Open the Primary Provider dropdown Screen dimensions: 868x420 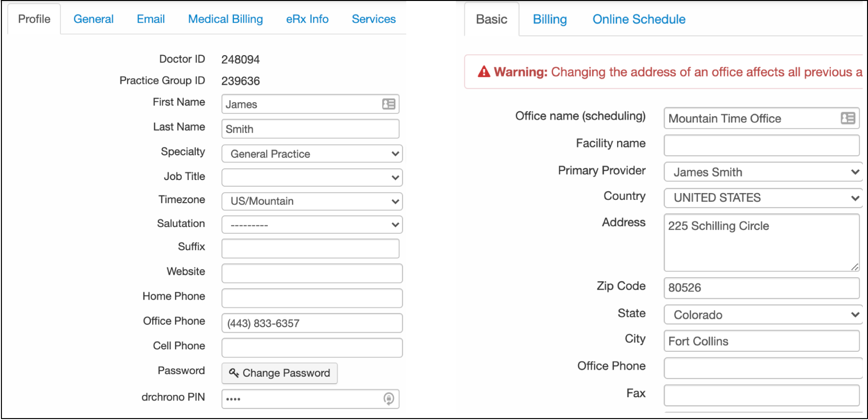point(763,172)
